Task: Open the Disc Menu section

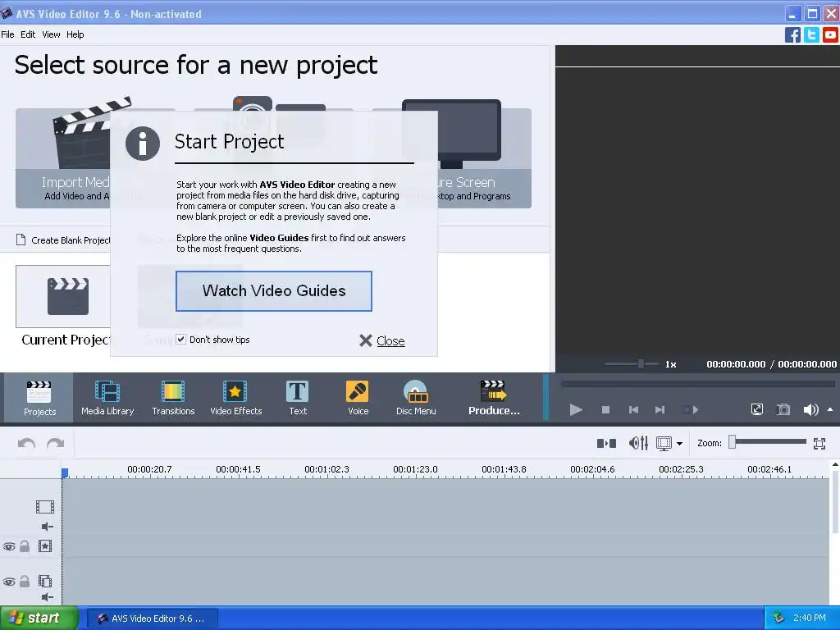Action: (416, 398)
